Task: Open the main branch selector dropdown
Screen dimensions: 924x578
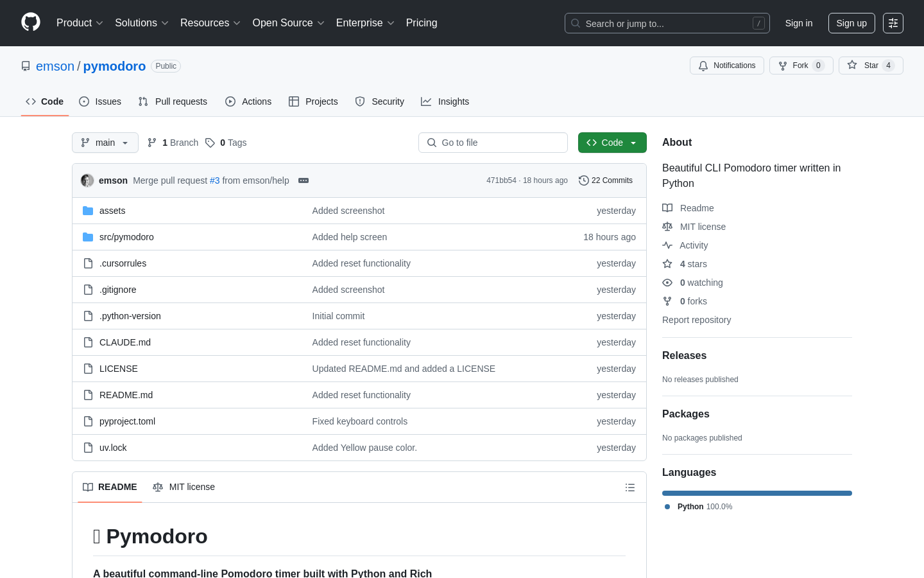Action: (x=105, y=143)
